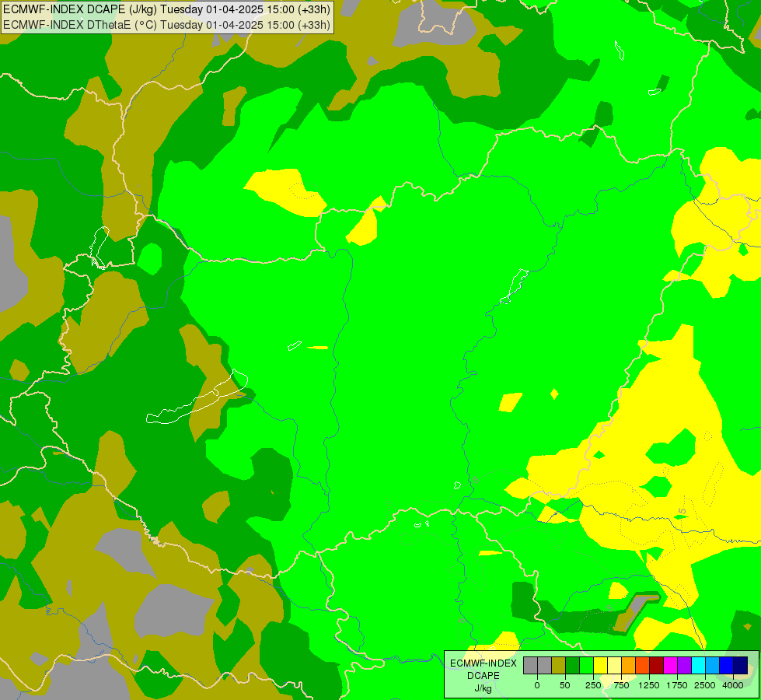Viewport: 761px width, 700px height.
Task: Click the 'J/kg' unit label in the legend
Action: click(x=483, y=688)
